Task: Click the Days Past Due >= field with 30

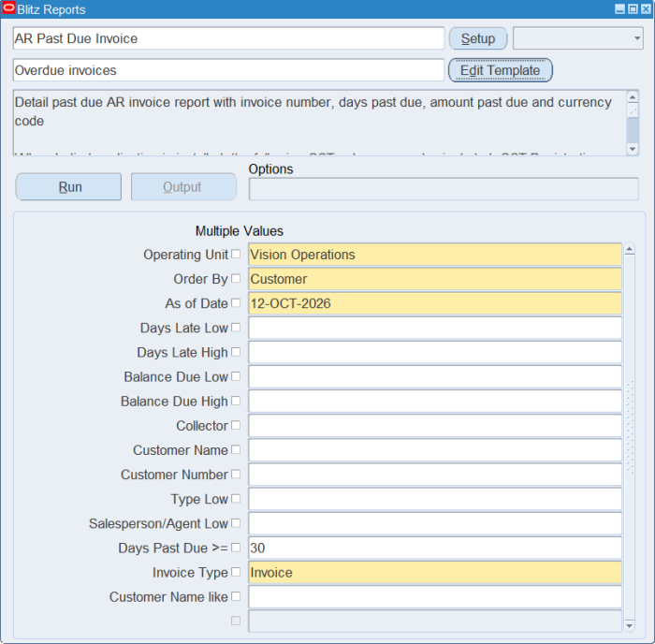Action: (435, 548)
